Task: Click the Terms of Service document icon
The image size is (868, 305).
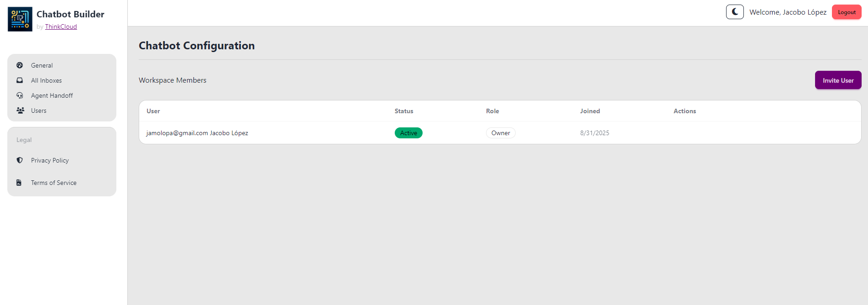Action: tap(19, 183)
